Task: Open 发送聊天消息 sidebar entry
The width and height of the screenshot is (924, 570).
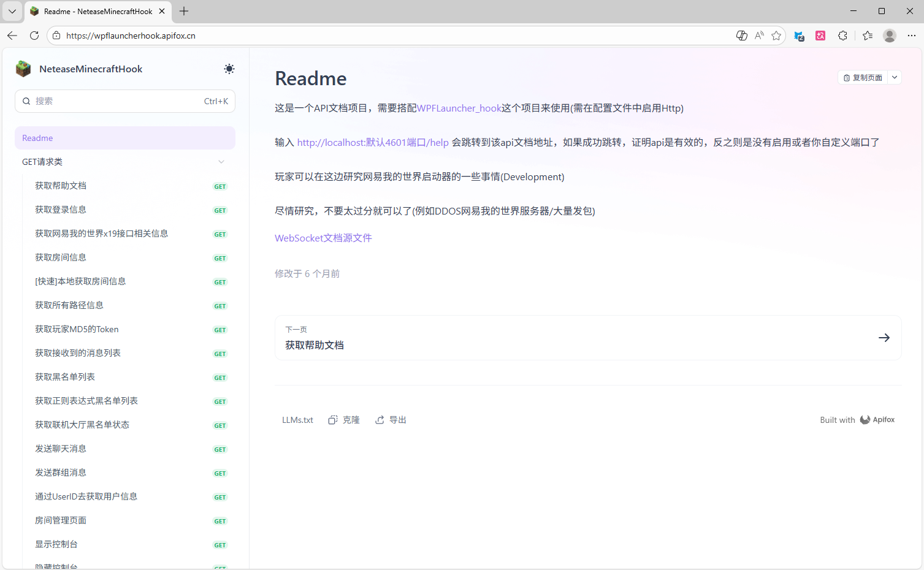Action: click(125, 449)
